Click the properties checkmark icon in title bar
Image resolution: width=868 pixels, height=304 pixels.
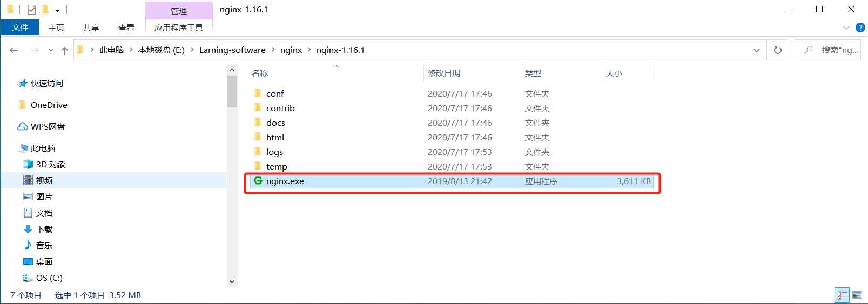coord(32,10)
